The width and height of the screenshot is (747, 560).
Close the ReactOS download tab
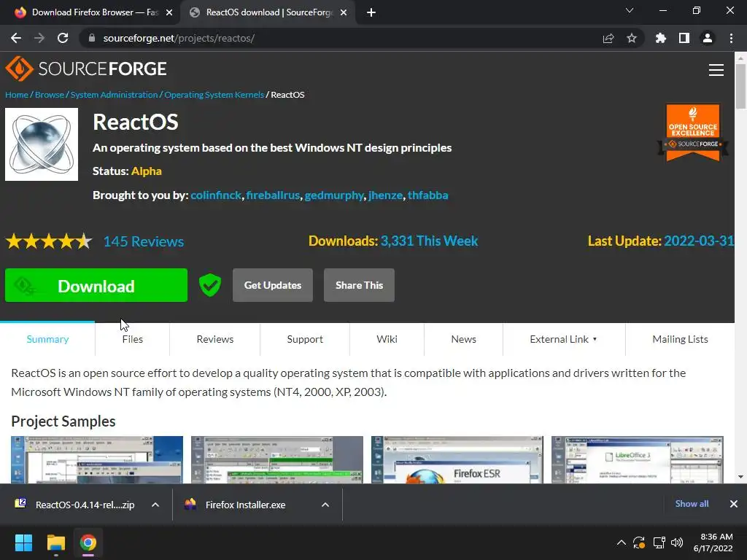pyautogui.click(x=344, y=12)
